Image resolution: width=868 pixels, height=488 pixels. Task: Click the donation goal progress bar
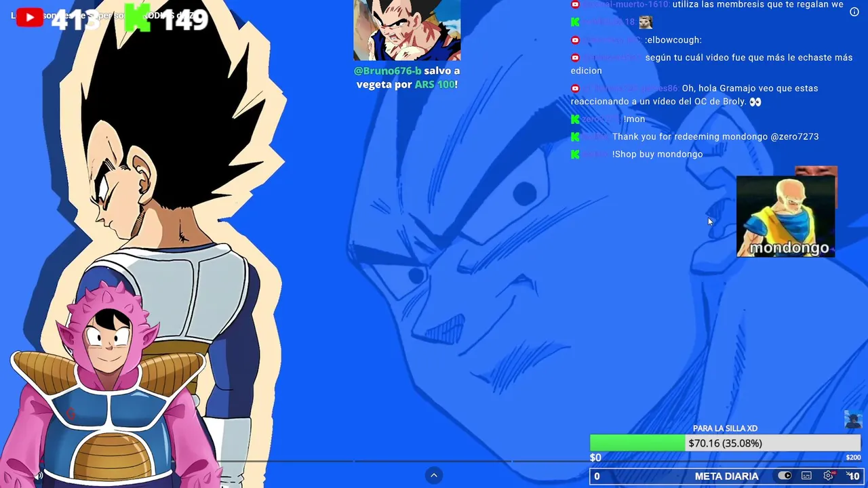[725, 443]
